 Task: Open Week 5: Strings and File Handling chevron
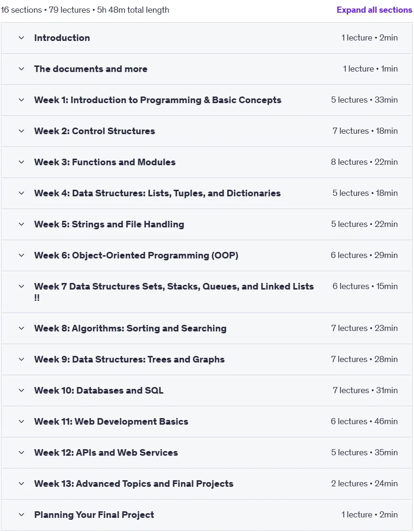pos(21,224)
